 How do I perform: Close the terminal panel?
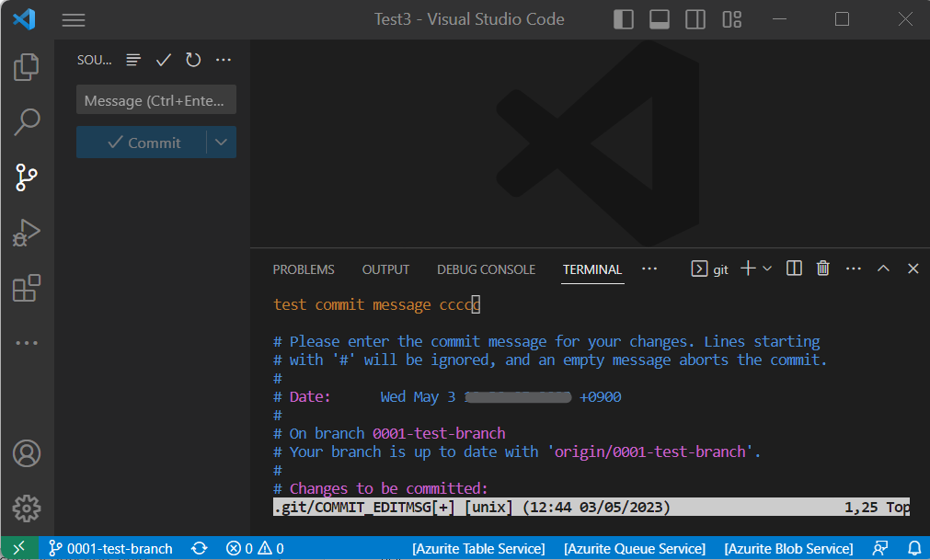coord(913,269)
